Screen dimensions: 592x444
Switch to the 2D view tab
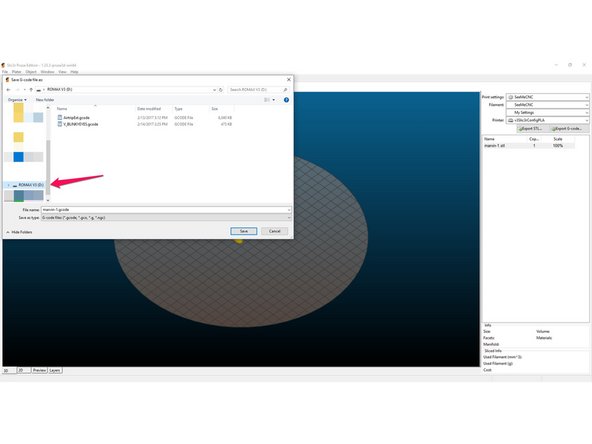(23, 370)
